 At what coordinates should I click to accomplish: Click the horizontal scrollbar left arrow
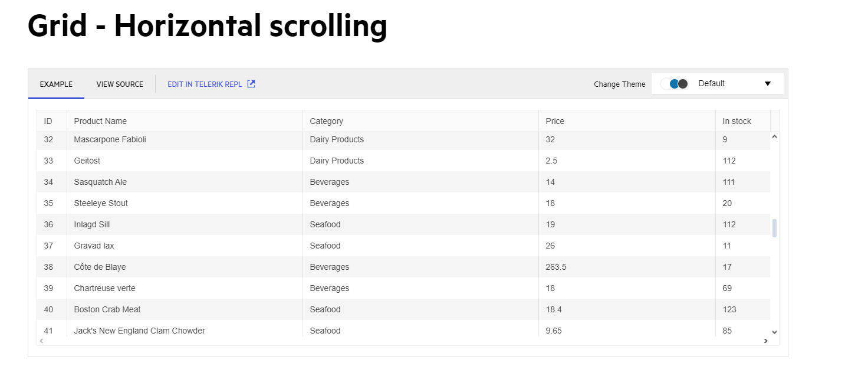click(41, 341)
